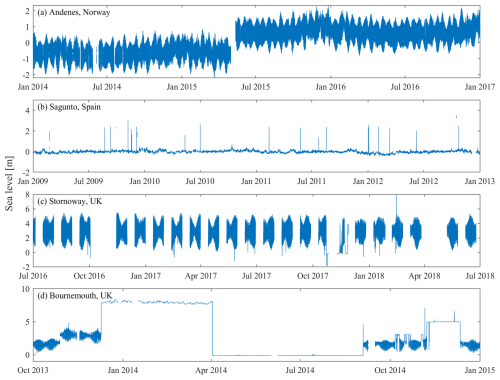This screenshot has width=500, height=380.
Task: Click the 'Jul 2012' tick label in Sagunto panel
Action: point(424,181)
